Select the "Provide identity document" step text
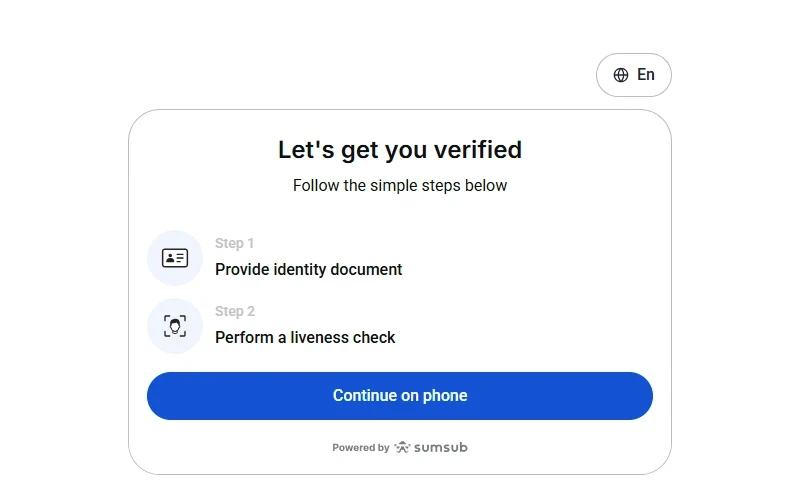Viewport: 801px width, 500px height. tap(308, 269)
